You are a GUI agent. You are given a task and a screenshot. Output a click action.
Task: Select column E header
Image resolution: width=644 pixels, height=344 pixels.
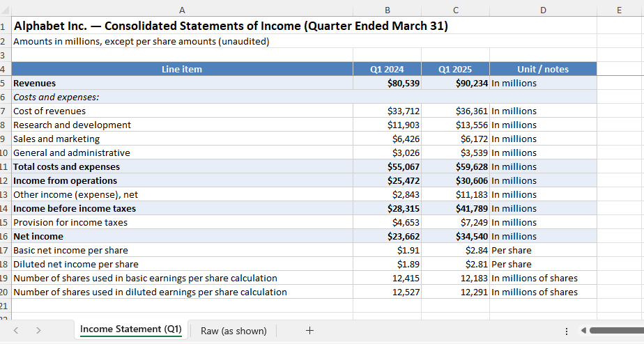[x=620, y=10]
